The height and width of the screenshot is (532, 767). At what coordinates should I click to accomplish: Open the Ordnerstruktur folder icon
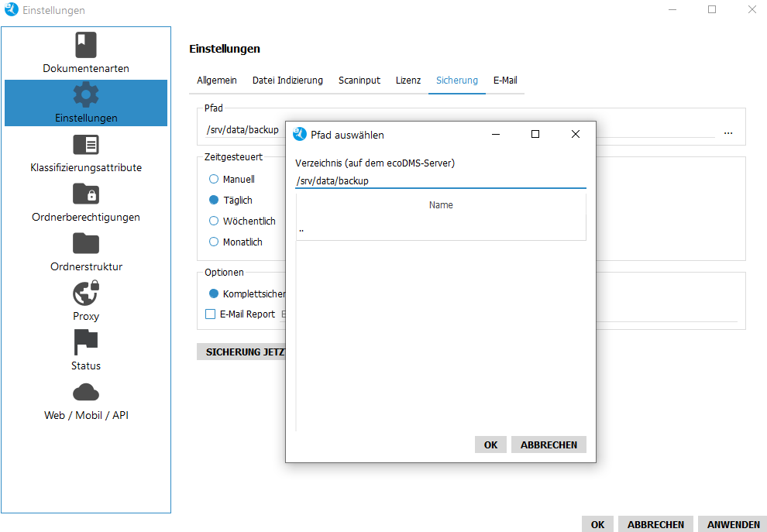[86, 243]
